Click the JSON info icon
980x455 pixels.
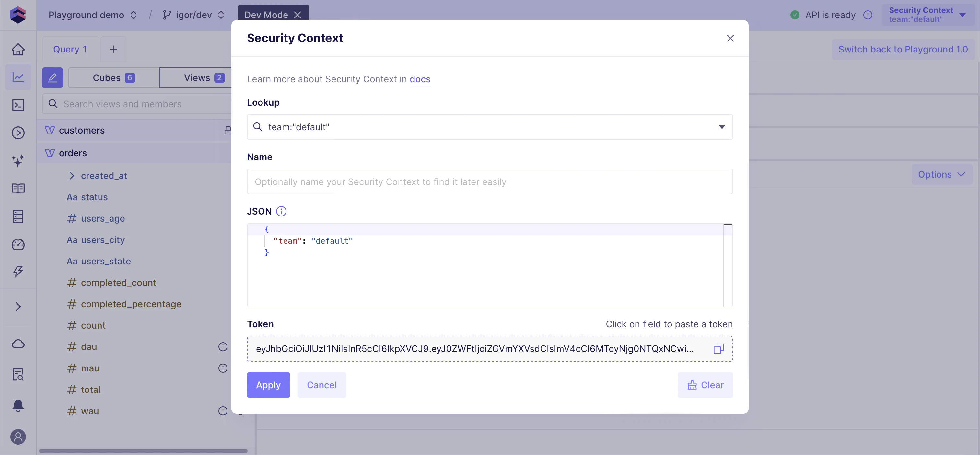coord(281,211)
